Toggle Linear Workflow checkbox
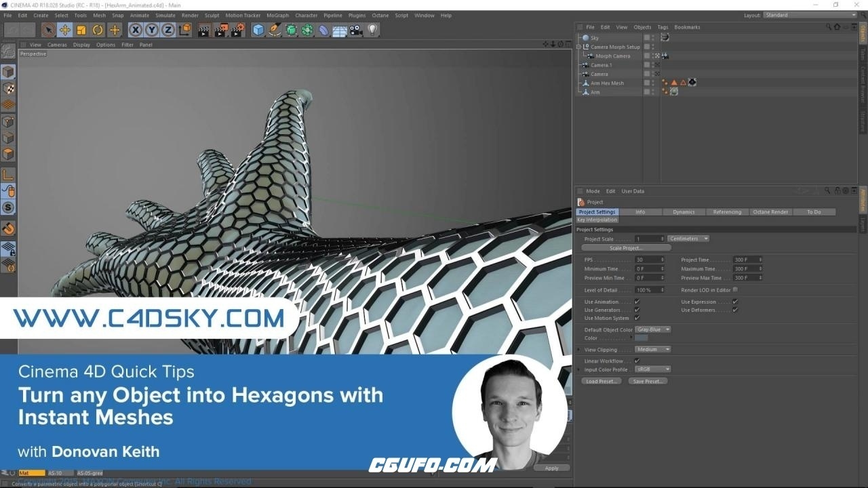This screenshot has height=488, width=868. point(637,361)
